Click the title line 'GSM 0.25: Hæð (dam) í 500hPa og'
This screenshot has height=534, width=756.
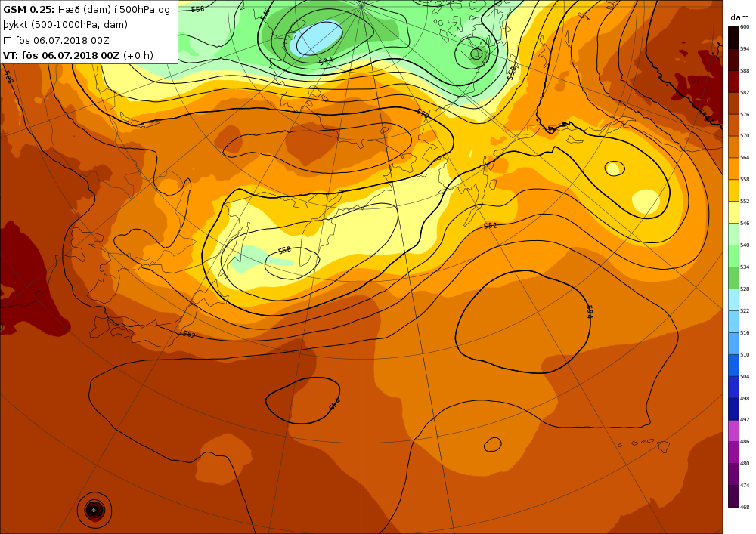[86, 10]
